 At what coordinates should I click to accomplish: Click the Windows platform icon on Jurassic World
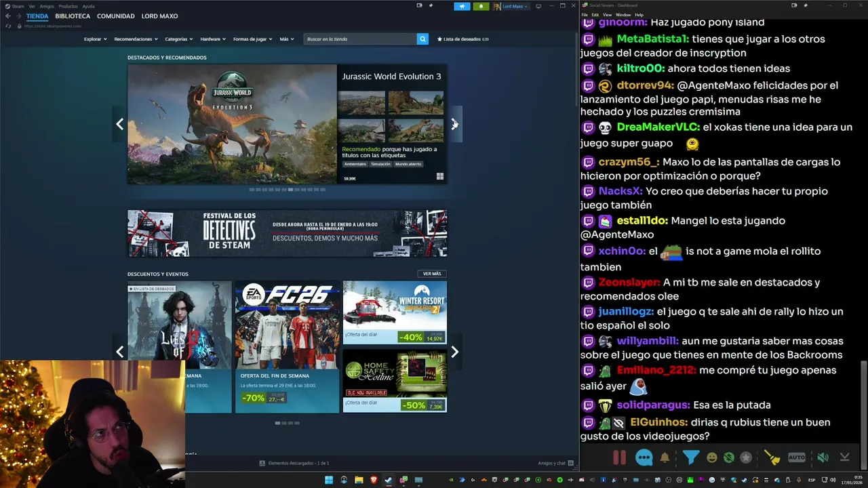[x=440, y=176]
